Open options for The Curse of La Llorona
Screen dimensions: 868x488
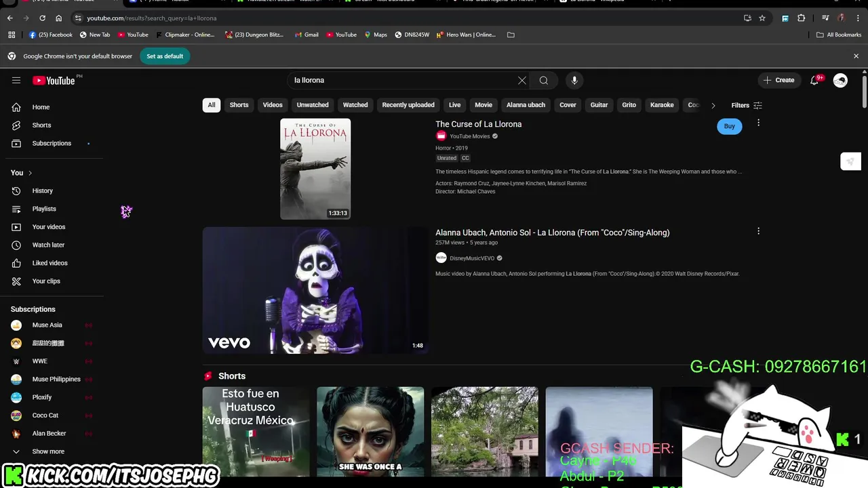point(758,123)
